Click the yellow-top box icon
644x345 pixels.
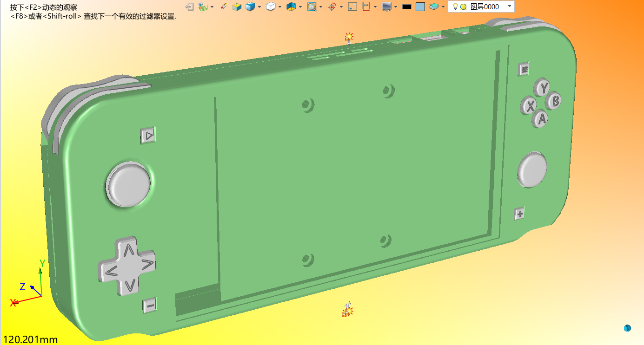237,7
